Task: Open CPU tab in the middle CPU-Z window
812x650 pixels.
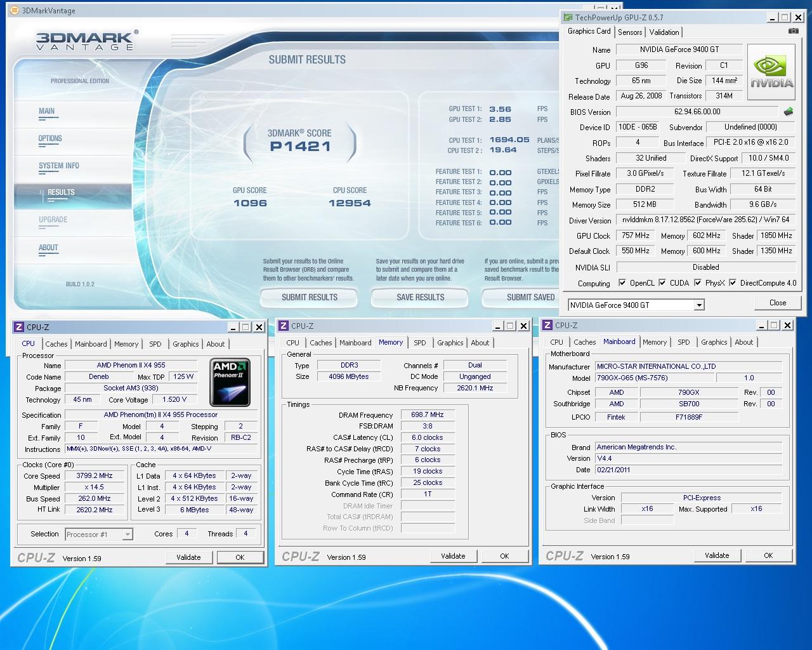Action: pyautogui.click(x=292, y=343)
